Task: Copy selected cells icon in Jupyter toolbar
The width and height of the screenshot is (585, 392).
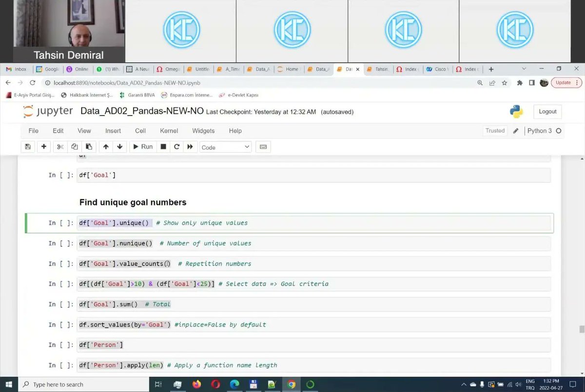Action: [75, 147]
